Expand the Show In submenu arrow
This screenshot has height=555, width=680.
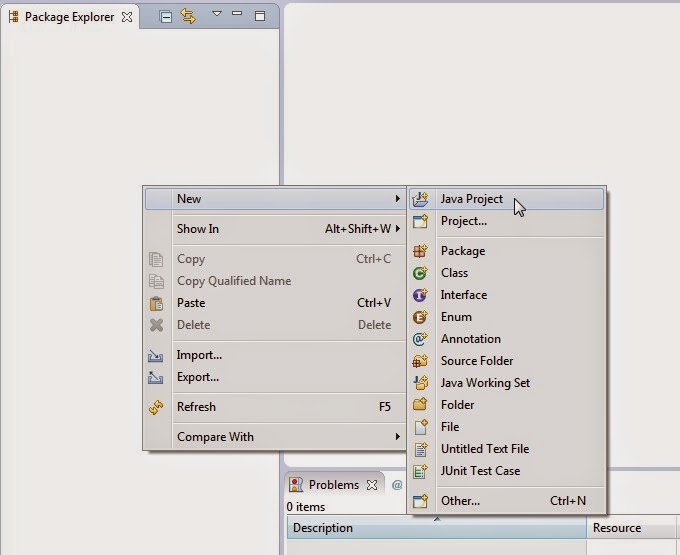(x=397, y=229)
